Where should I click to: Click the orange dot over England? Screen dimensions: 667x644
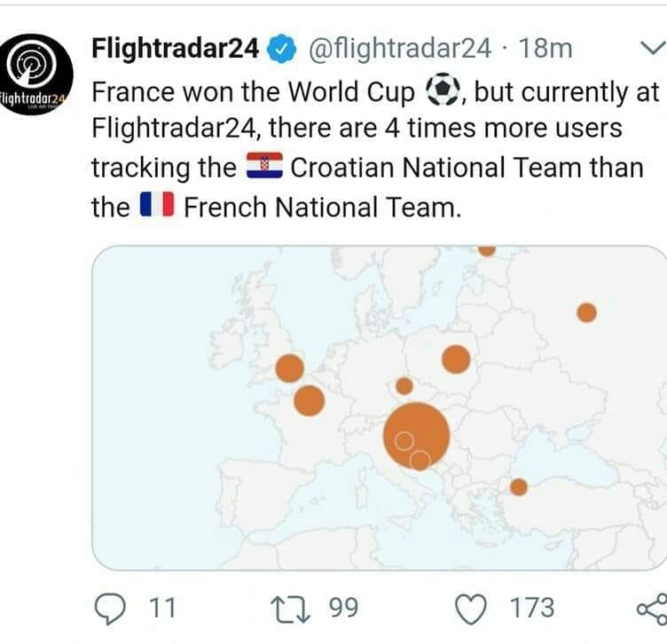pyautogui.click(x=289, y=367)
